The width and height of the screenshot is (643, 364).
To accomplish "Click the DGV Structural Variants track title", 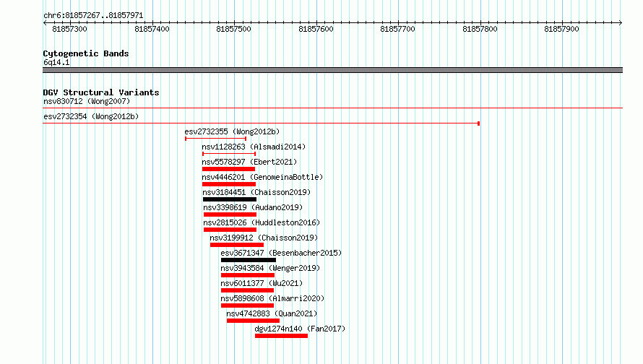I will click(x=101, y=92).
